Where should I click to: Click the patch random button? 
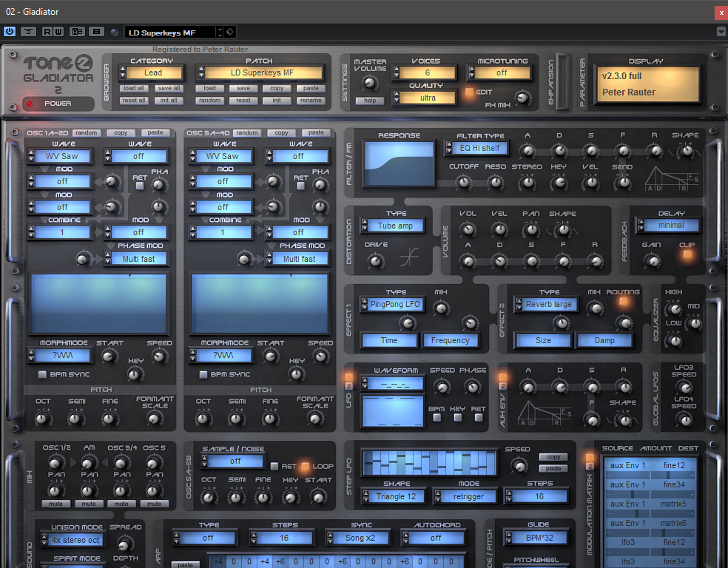pos(210,101)
